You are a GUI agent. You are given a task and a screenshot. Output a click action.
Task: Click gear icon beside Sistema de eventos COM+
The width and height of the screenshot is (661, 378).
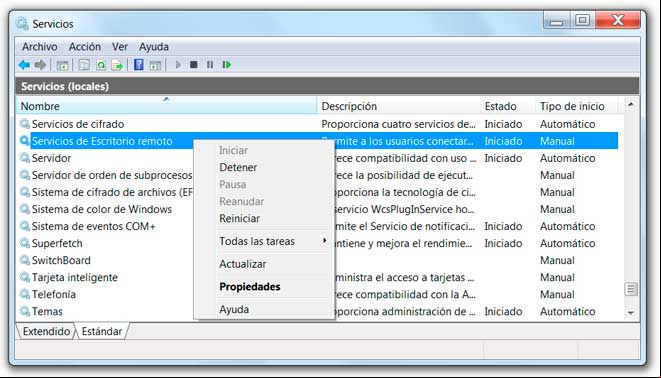point(25,225)
